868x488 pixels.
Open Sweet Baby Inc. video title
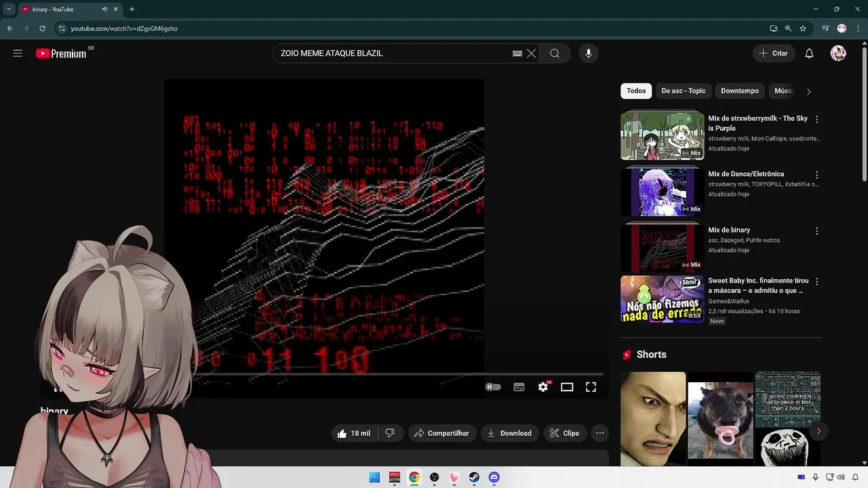pos(758,285)
